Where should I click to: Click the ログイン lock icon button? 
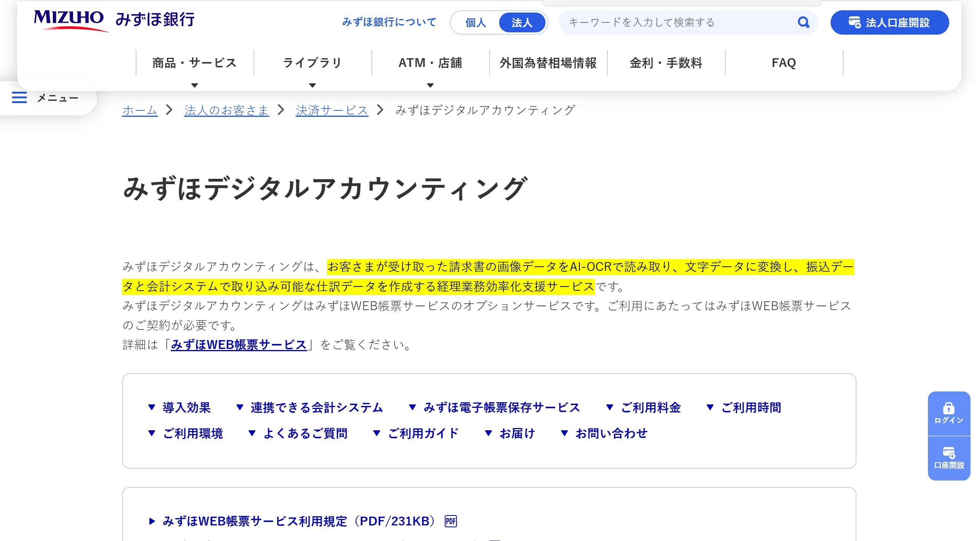point(948,414)
